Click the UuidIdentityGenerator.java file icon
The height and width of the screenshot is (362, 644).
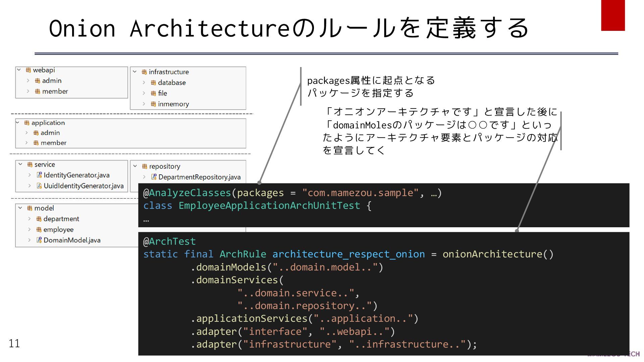(39, 186)
